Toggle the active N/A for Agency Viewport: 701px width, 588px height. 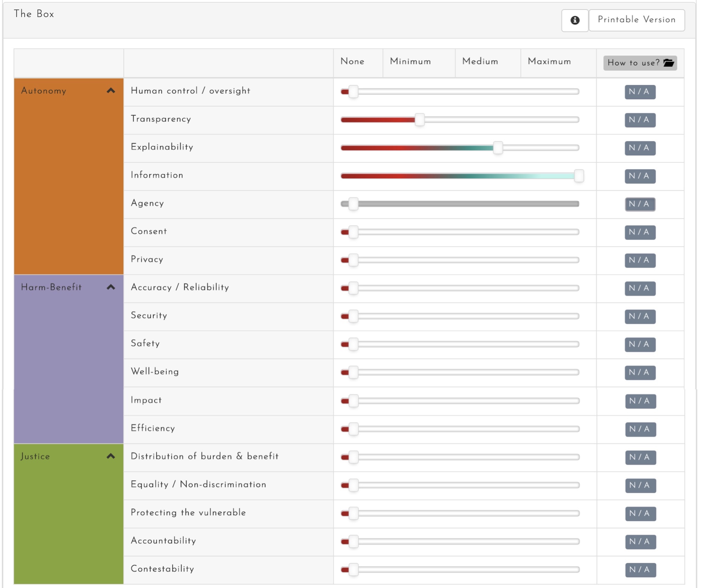coord(640,204)
